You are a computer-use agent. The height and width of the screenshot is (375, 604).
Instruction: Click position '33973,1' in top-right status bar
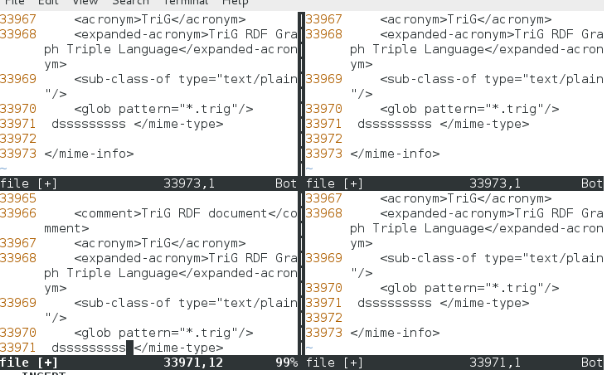495,184
